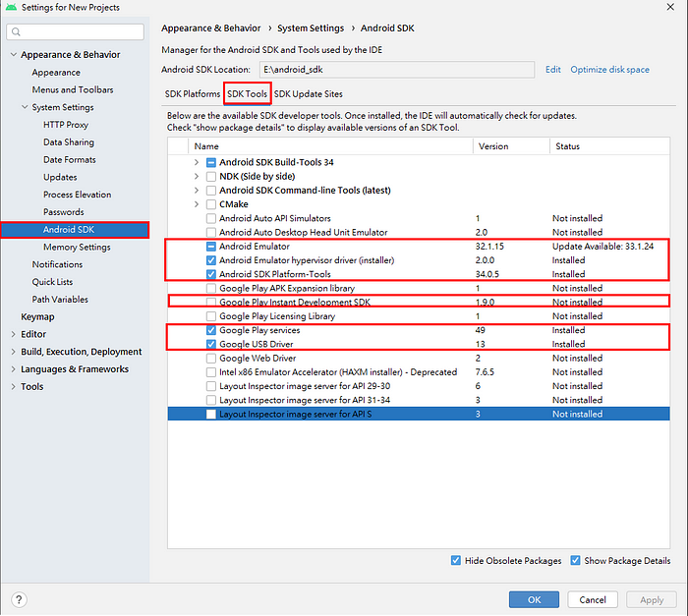This screenshot has width=688, height=616.
Task: Uncheck Android SDK Platform-Tools checkbox
Action: coord(211,274)
